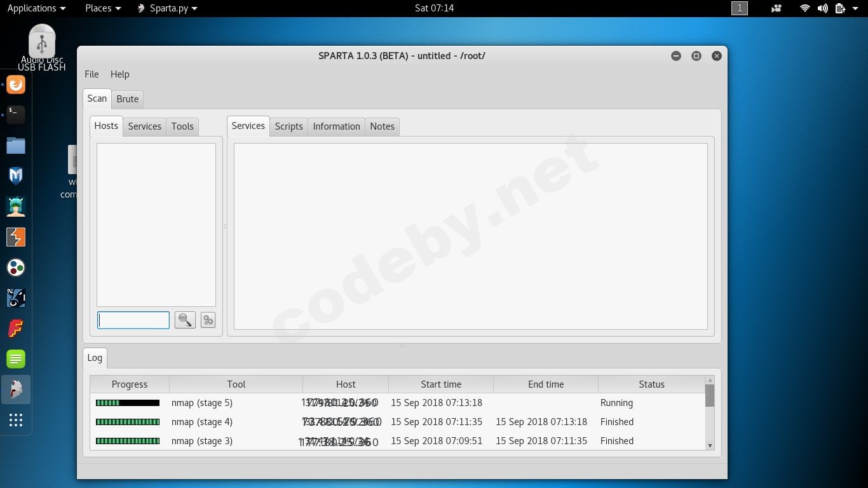Click the Wi-Fi status icon
Image resolution: width=868 pixels, height=488 pixels.
805,8
